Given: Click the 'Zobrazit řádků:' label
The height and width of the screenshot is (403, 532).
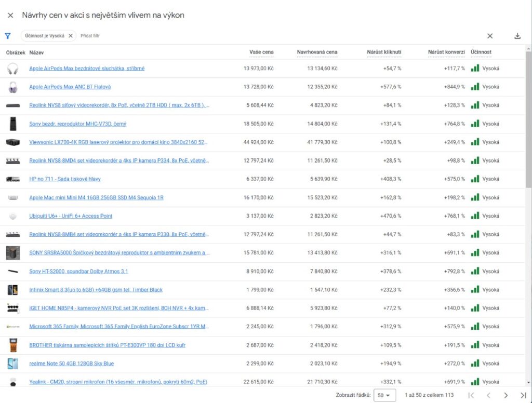Looking at the screenshot, I should (353, 395).
